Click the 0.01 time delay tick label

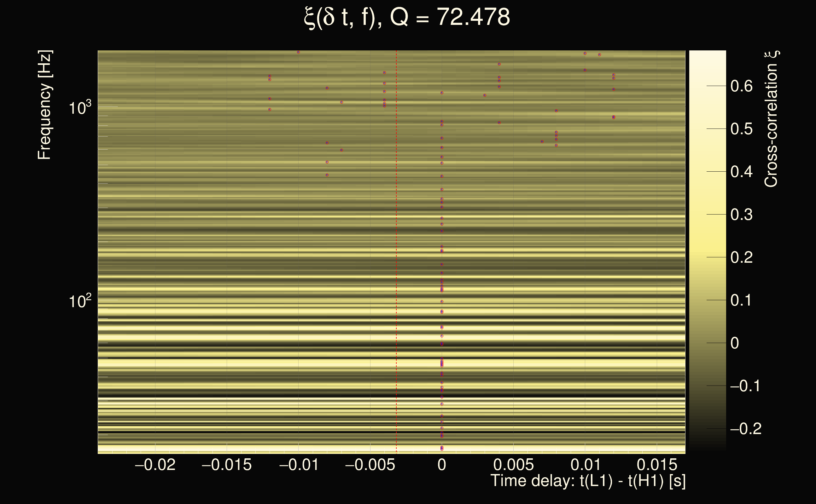pyautogui.click(x=586, y=465)
